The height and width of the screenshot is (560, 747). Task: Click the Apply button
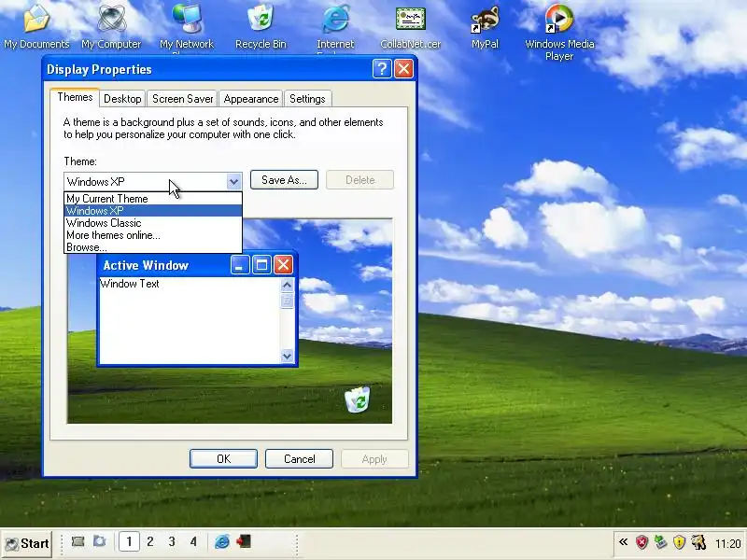click(374, 458)
